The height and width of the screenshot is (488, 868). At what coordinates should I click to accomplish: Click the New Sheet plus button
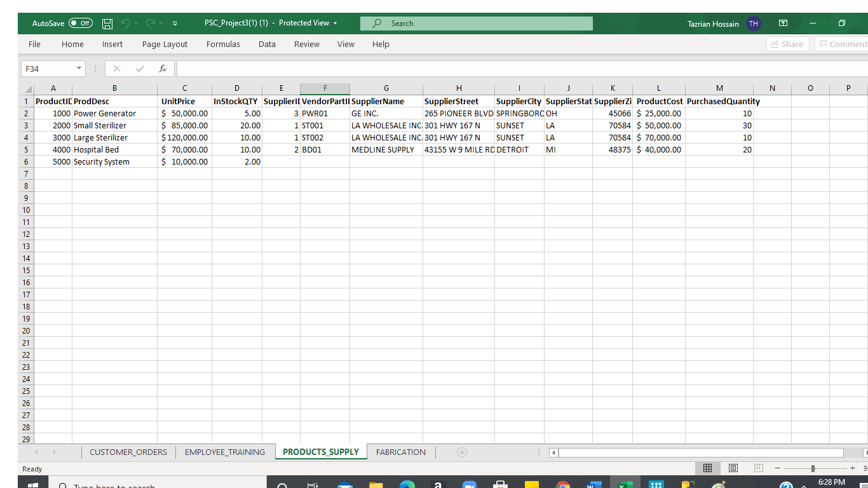tap(461, 452)
